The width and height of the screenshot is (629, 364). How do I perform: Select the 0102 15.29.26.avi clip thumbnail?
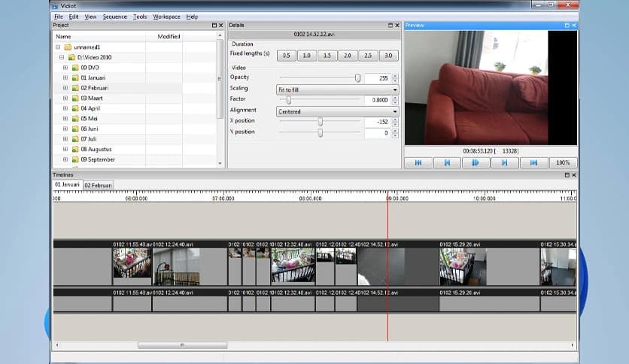click(462, 266)
